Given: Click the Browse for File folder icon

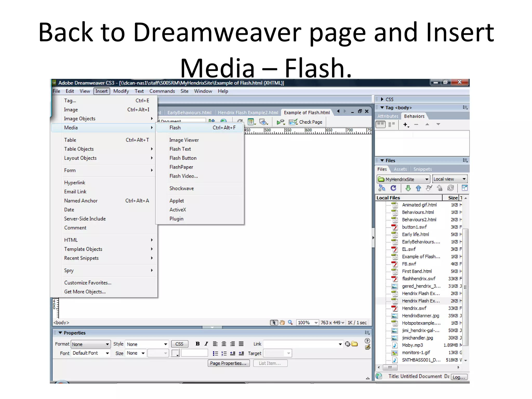Looking at the screenshot, I should 355,344.
